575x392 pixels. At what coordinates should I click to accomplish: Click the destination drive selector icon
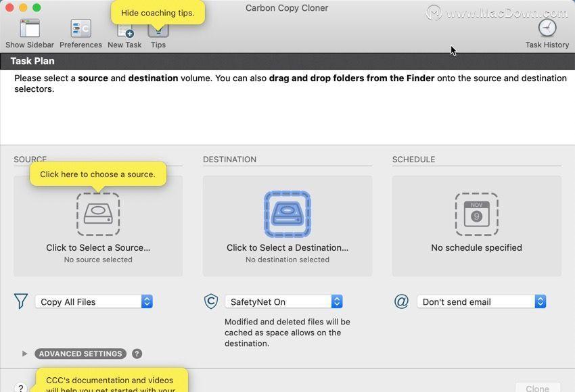(x=287, y=214)
